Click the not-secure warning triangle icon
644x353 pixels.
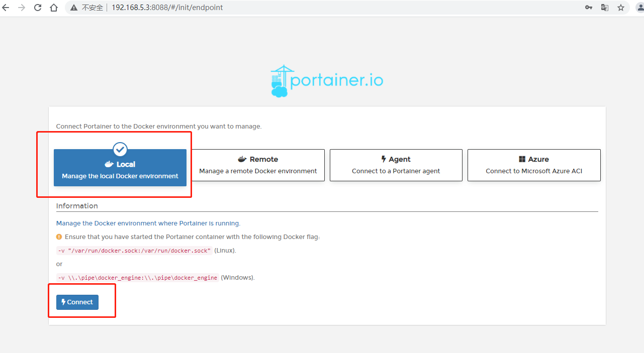(74, 8)
